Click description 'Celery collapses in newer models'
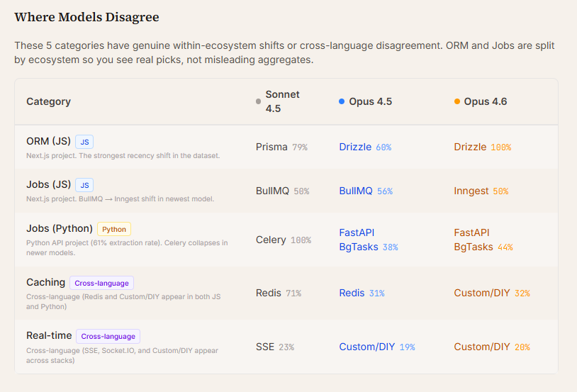 [127, 247]
